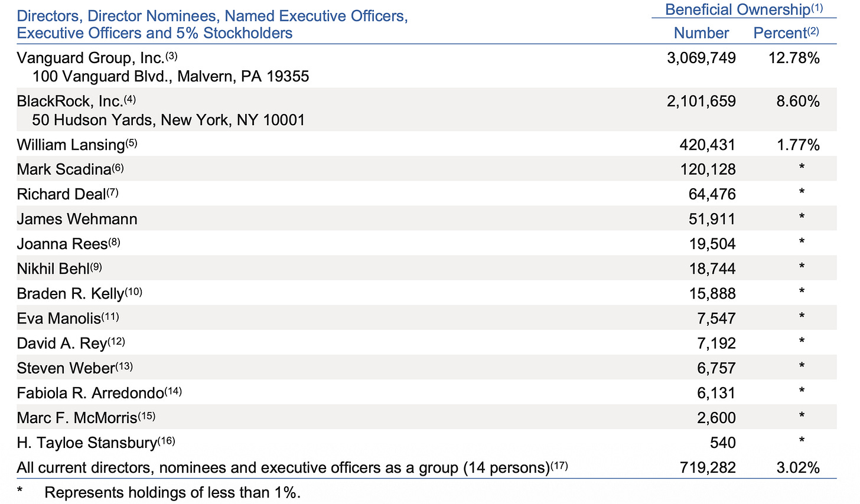Click the Fabiola R. Arredondo name
This screenshot has height=504, width=860.
click(90, 393)
